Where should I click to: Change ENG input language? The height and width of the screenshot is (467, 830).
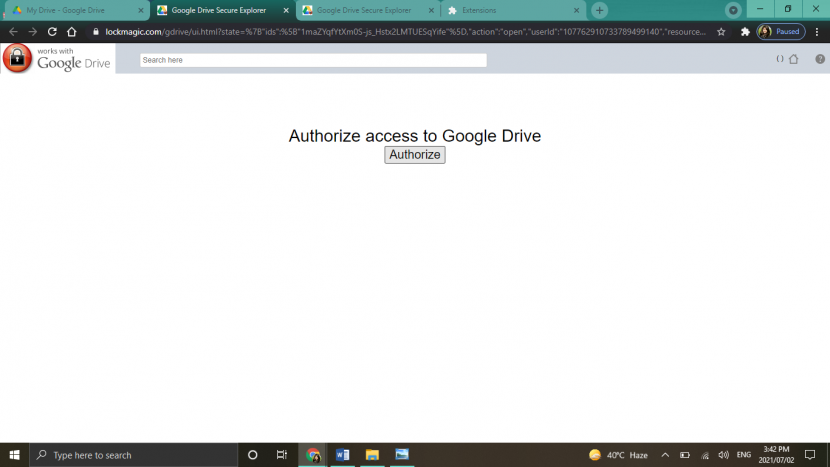click(x=744, y=455)
